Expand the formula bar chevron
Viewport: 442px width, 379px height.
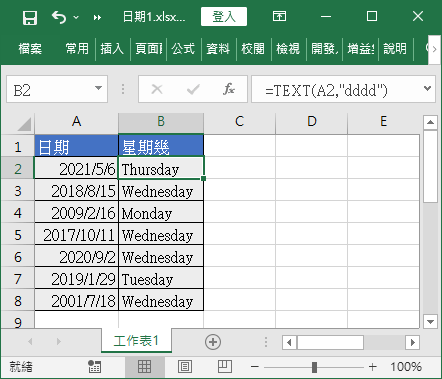point(427,89)
